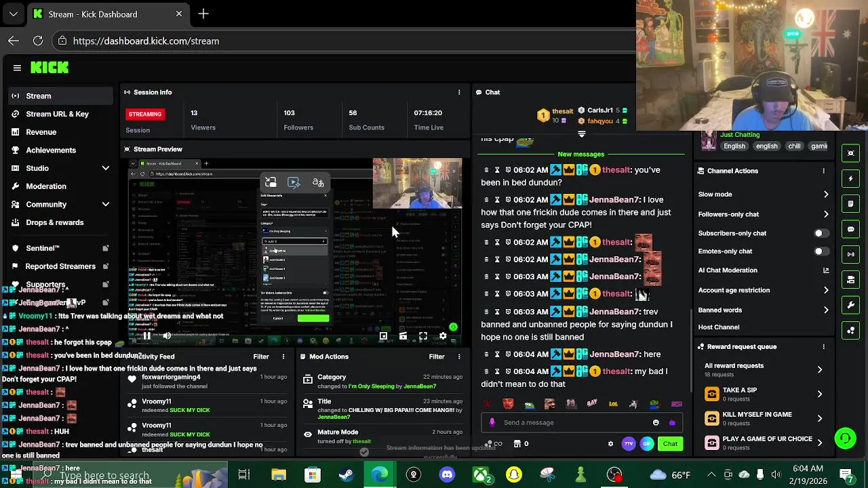The height and width of the screenshot is (488, 868).
Task: Click the purple icon right of the emoji smiley
Action: click(672, 422)
